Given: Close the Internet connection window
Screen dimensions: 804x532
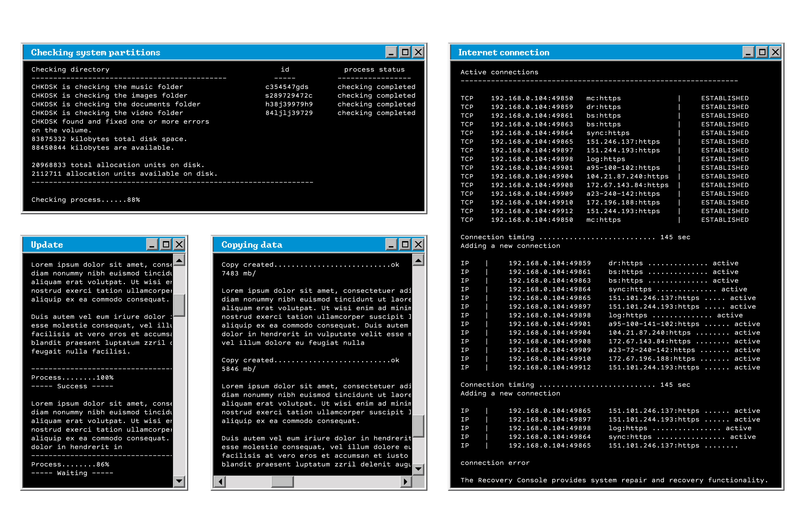Looking at the screenshot, I should pyautogui.click(x=776, y=52).
